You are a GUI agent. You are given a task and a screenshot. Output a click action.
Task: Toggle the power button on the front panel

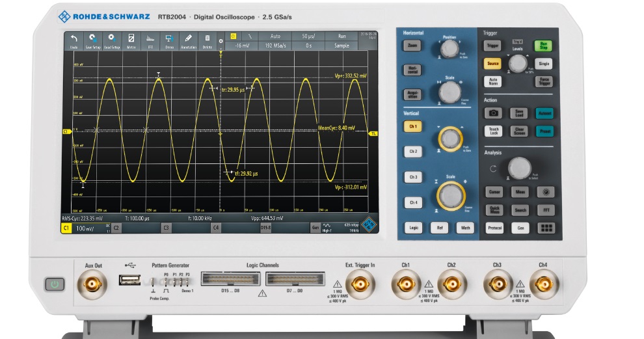pos(55,284)
